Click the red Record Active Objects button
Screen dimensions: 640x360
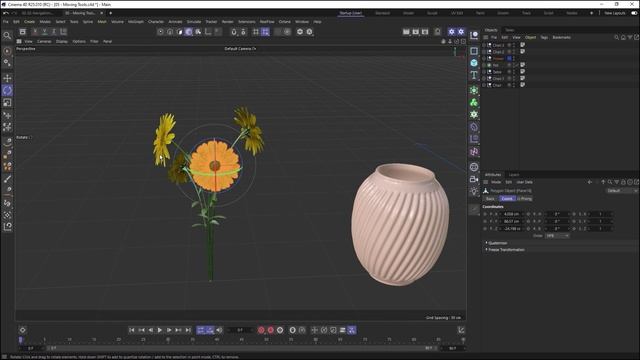click(261, 330)
